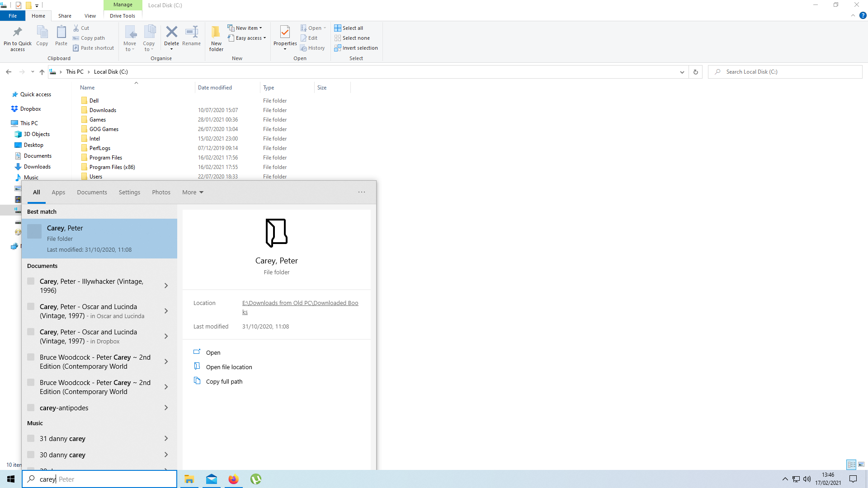Select the Photos search filter tab

click(161, 192)
